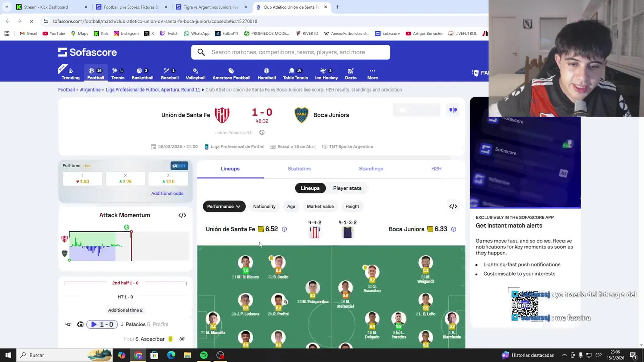Focus the Sofascore search field

(x=291, y=52)
